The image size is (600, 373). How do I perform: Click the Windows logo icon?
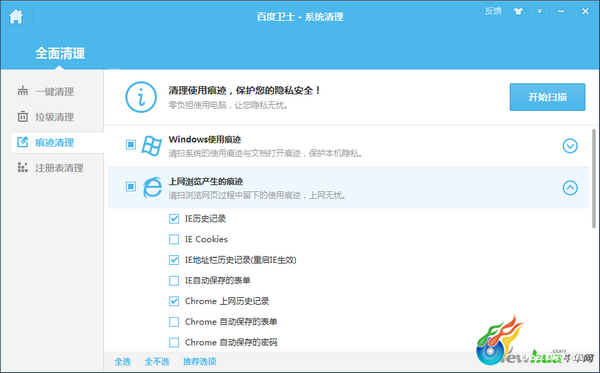(x=152, y=146)
